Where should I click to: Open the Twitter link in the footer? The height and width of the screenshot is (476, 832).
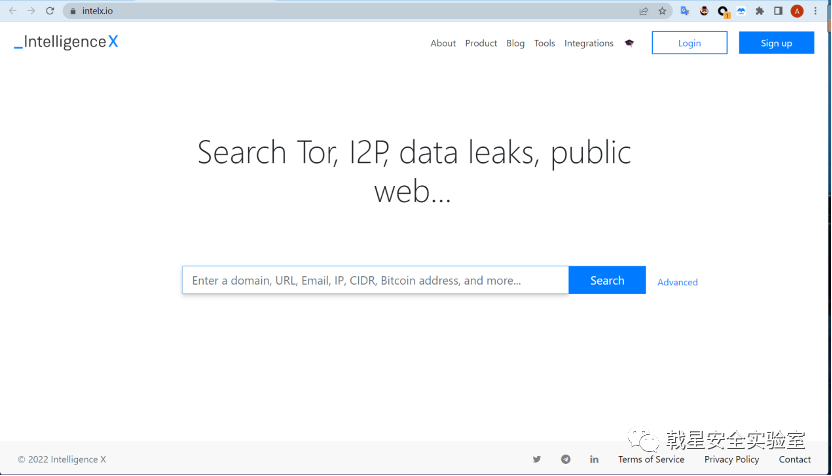[537, 460]
